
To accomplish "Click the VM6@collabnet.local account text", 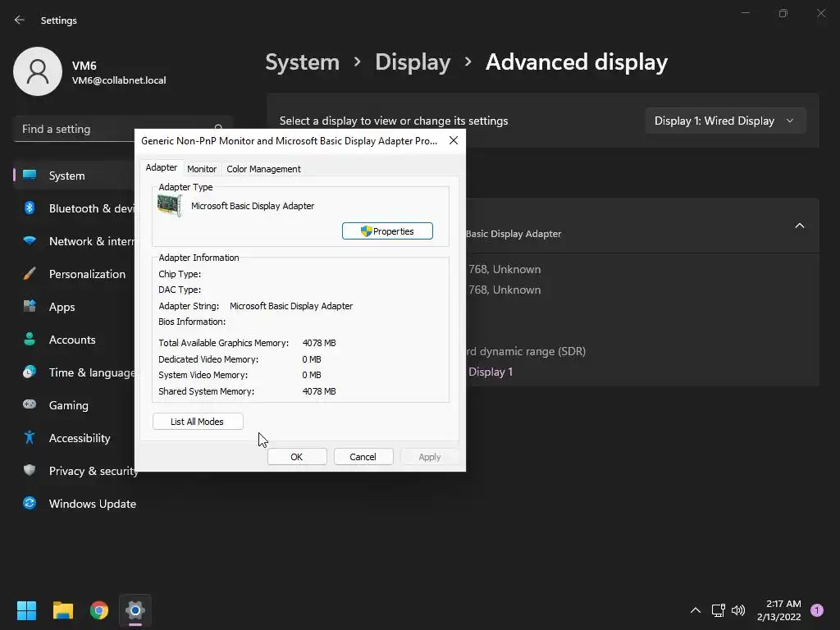I will coord(119,80).
